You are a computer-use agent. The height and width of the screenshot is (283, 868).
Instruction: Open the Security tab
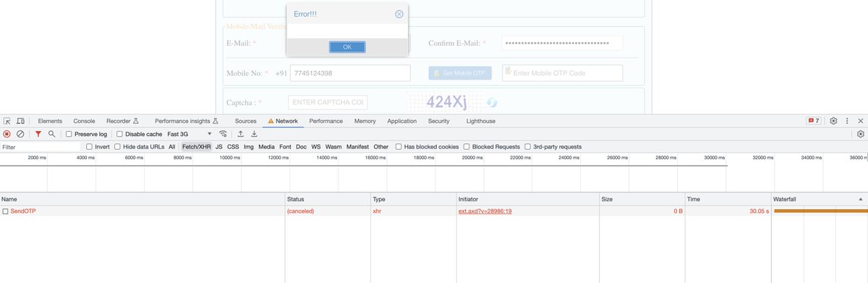click(x=438, y=121)
